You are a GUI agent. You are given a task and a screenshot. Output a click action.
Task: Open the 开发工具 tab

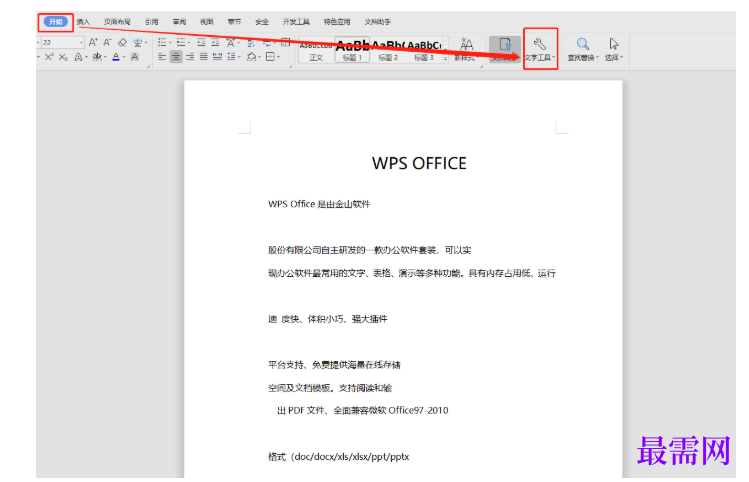point(296,22)
